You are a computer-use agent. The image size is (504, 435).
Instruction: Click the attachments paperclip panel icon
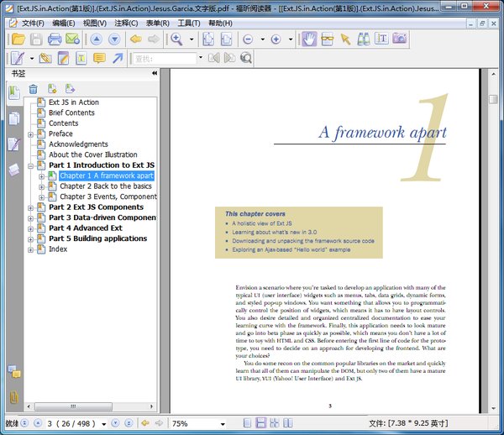[13, 396]
